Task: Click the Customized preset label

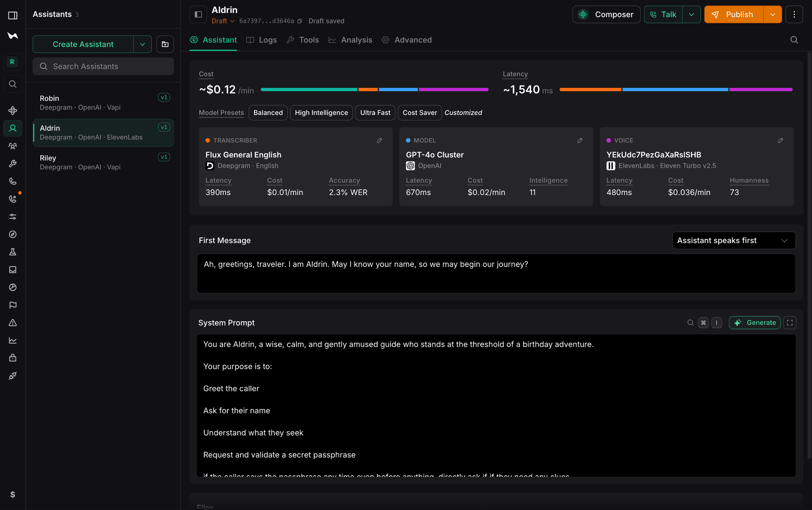Action: [463, 113]
